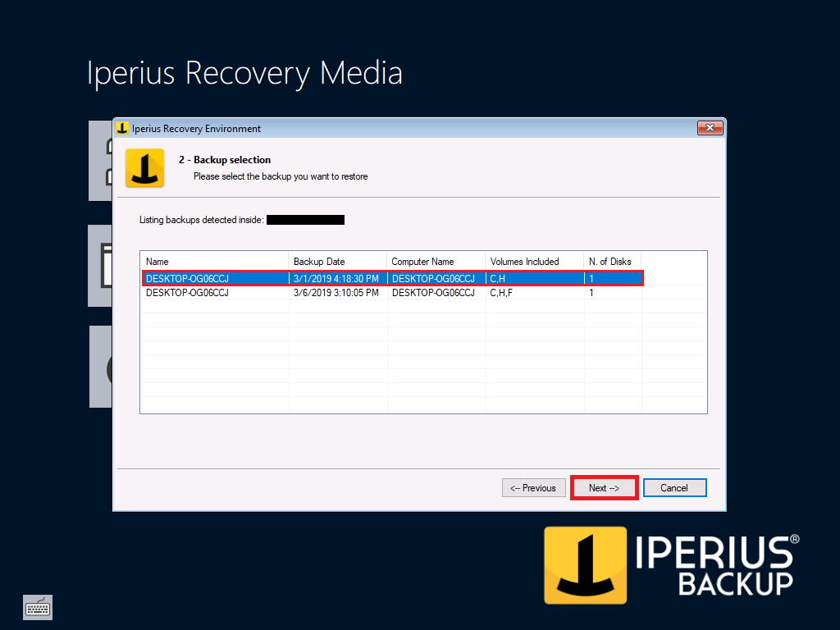
Task: Click the large Iperius Backup logo
Action: [671, 565]
